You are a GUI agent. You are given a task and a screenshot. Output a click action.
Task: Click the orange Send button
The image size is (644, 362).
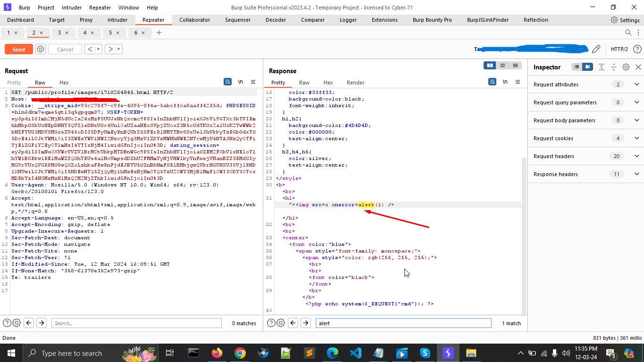click(x=19, y=49)
